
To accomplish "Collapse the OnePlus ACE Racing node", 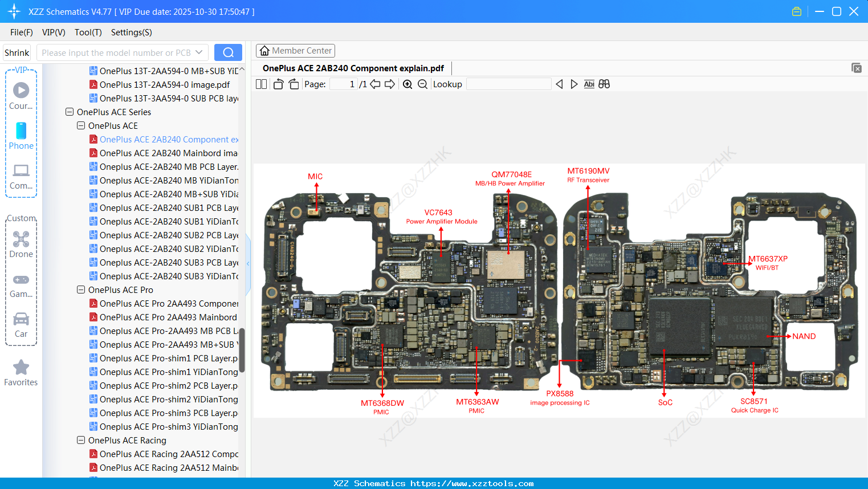I will (80, 440).
